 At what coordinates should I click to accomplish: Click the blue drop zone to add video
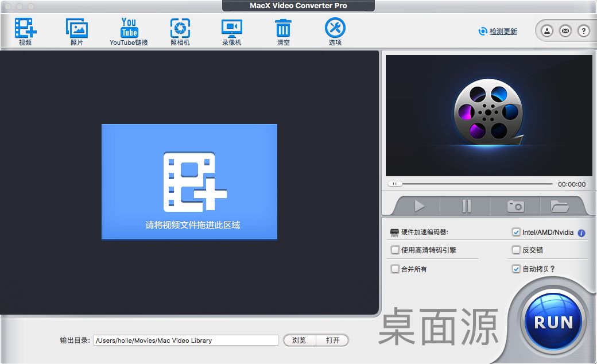click(x=189, y=181)
